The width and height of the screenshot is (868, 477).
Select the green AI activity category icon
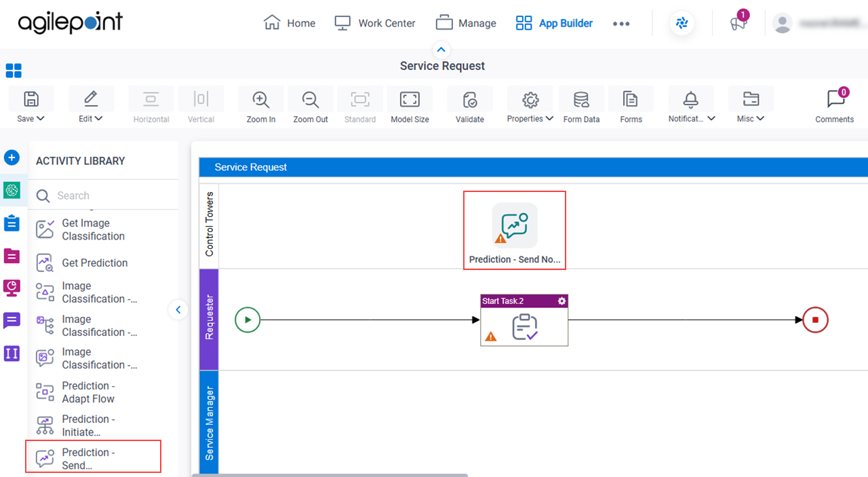pyautogui.click(x=12, y=191)
